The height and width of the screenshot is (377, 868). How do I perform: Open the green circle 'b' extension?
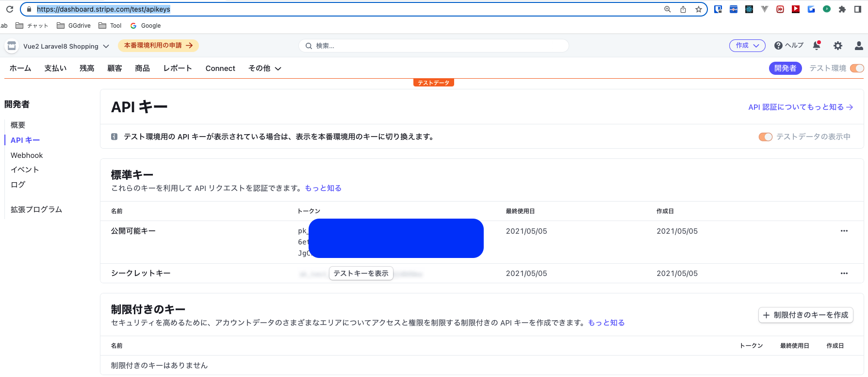[x=827, y=9]
